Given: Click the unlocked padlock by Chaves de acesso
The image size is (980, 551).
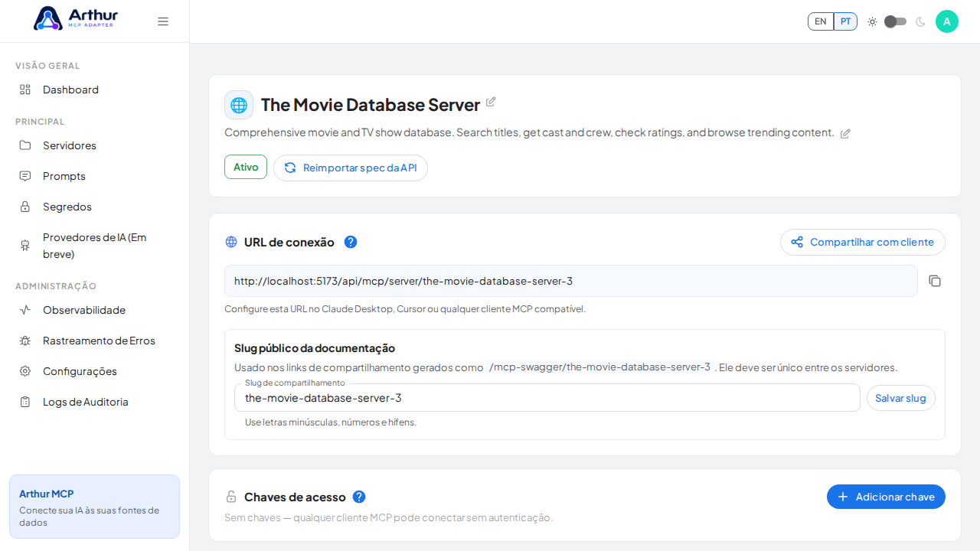Looking at the screenshot, I should click(231, 497).
